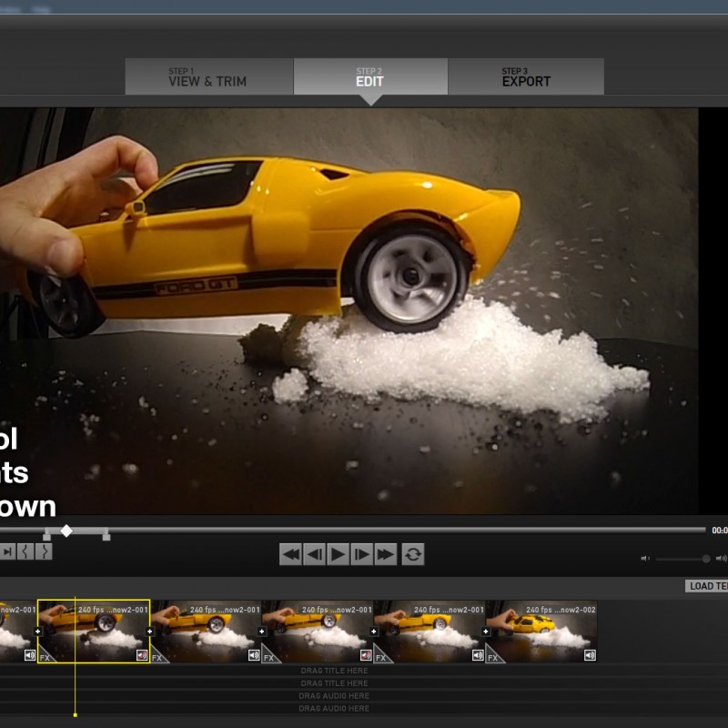Image resolution: width=728 pixels, height=728 pixels.
Task: Toggle loop playback
Action: 413,553
